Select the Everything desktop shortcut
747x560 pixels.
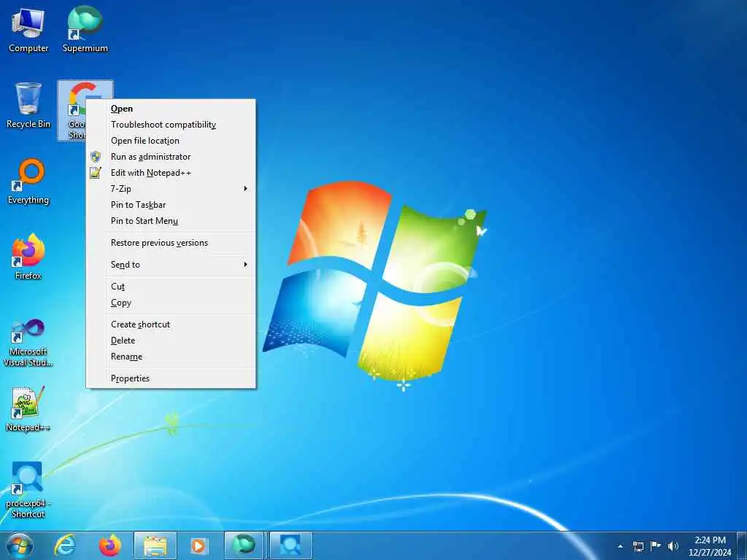coord(28,182)
